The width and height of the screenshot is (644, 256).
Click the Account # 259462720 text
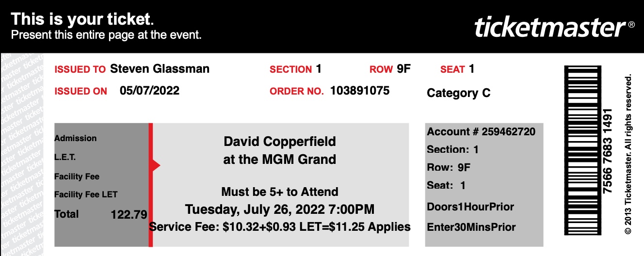pyautogui.click(x=481, y=131)
